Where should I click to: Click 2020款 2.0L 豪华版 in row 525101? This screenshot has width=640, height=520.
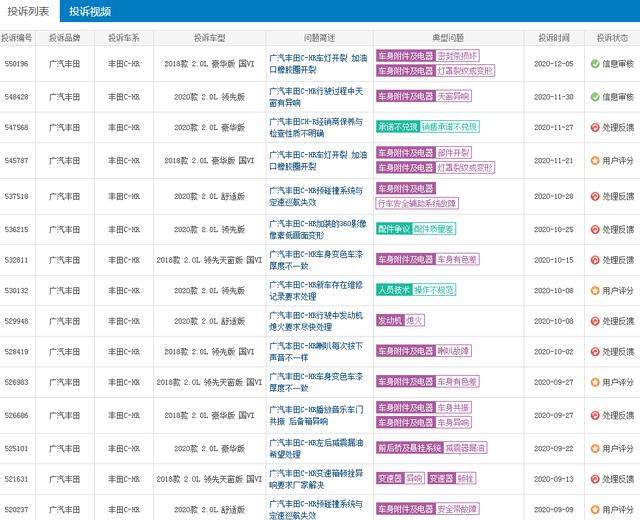(209, 448)
